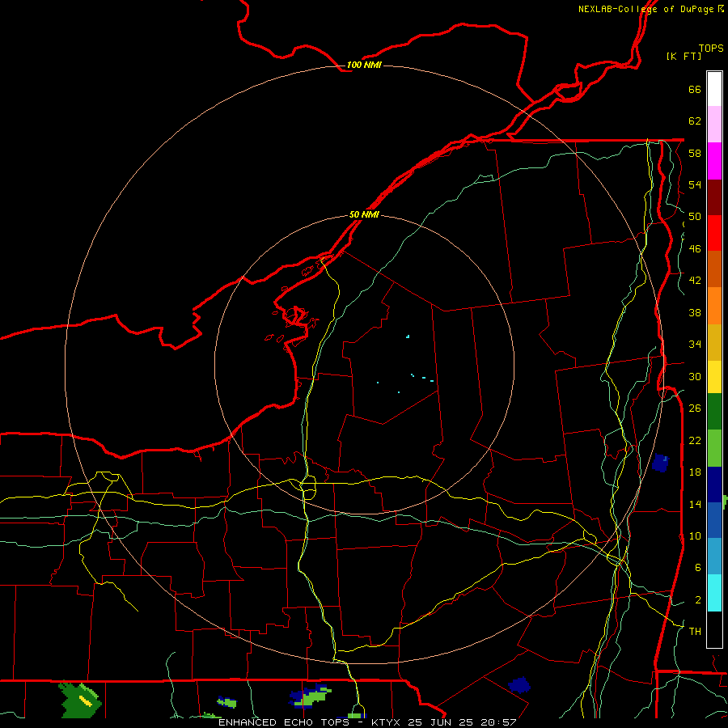
Task: Click the navy echo blob at bottom right
Action: (519, 685)
